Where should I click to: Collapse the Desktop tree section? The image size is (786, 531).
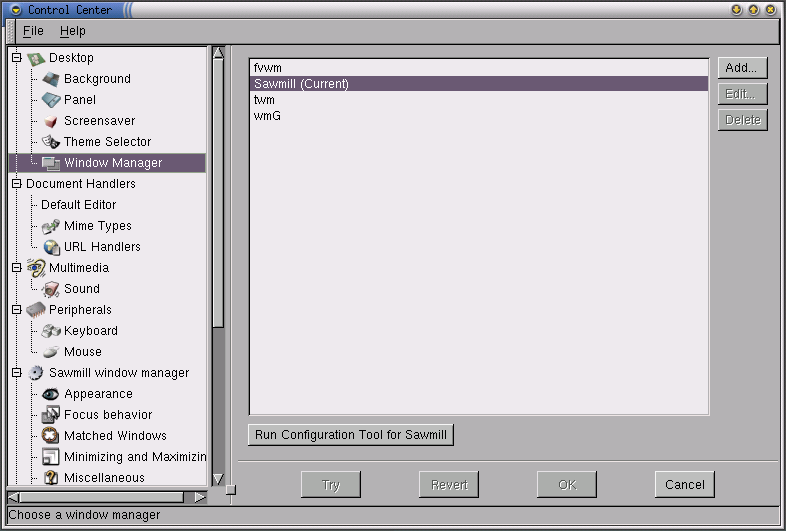[x=16, y=58]
